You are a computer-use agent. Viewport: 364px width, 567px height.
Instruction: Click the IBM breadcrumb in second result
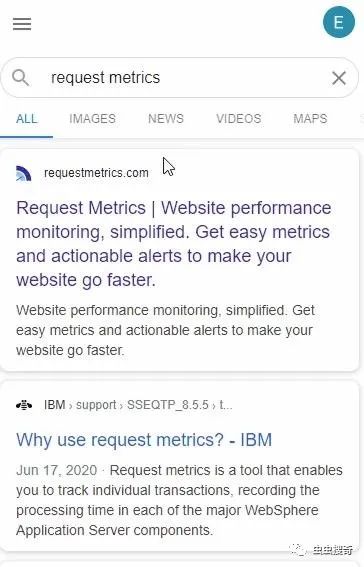coord(55,405)
